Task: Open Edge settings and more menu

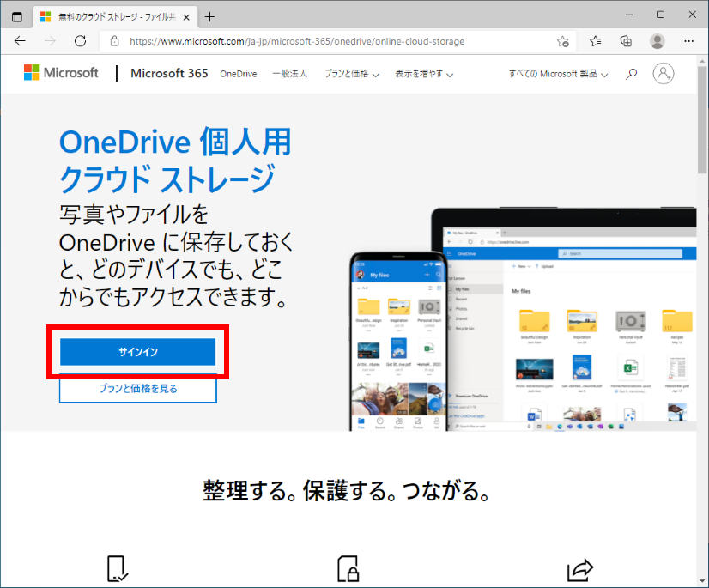Action: [x=688, y=41]
